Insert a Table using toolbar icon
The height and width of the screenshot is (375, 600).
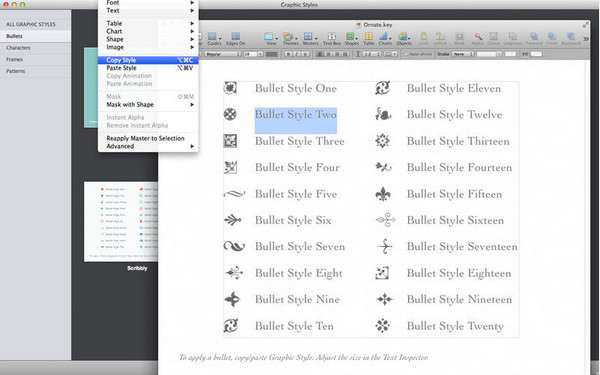point(368,37)
